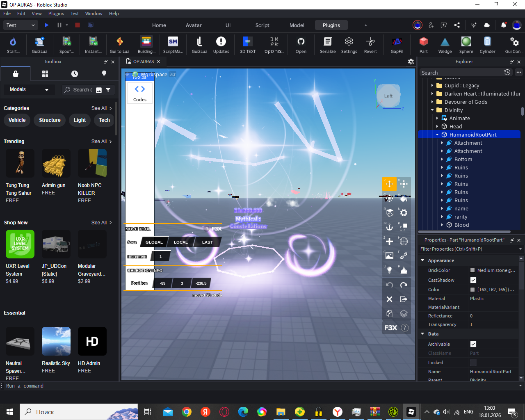Toggle the Locked checkbox
The image size is (525, 420).
point(473,363)
